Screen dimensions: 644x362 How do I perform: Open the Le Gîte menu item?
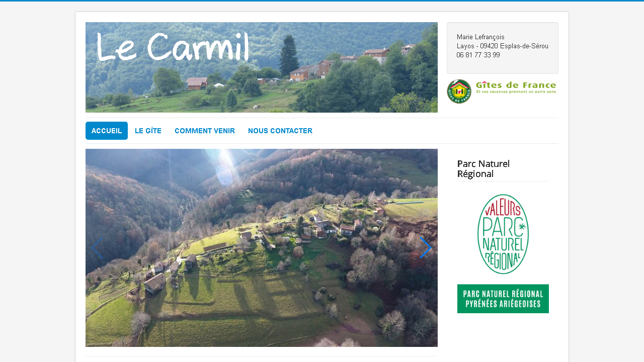pos(148,131)
